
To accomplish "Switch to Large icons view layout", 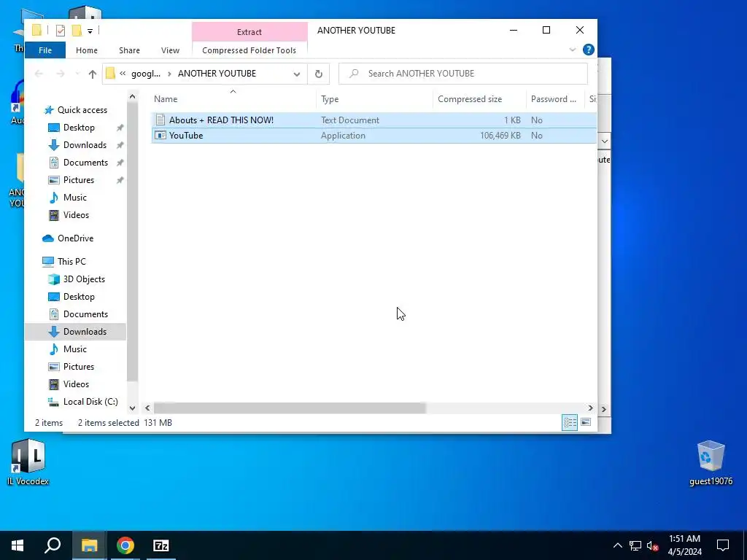I will coord(586,422).
